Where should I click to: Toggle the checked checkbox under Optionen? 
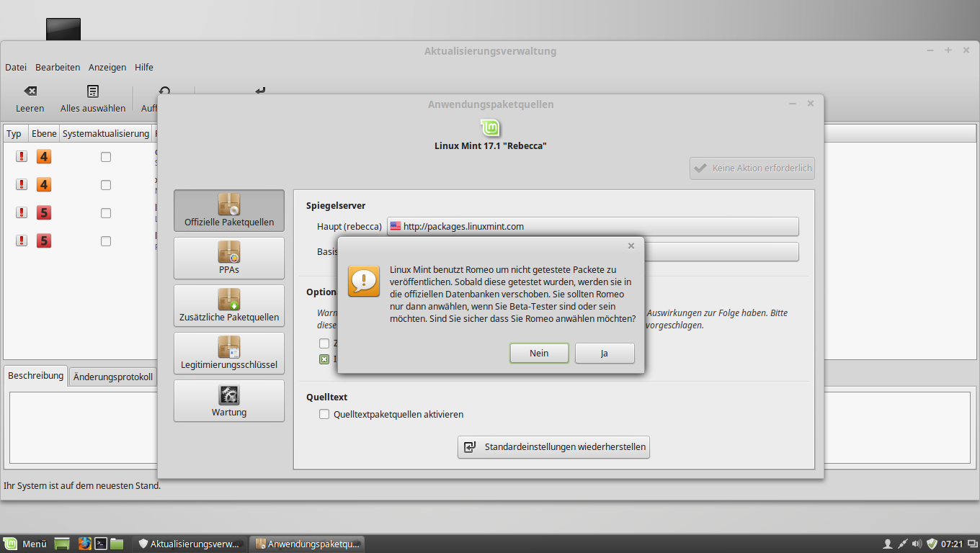pyautogui.click(x=324, y=359)
